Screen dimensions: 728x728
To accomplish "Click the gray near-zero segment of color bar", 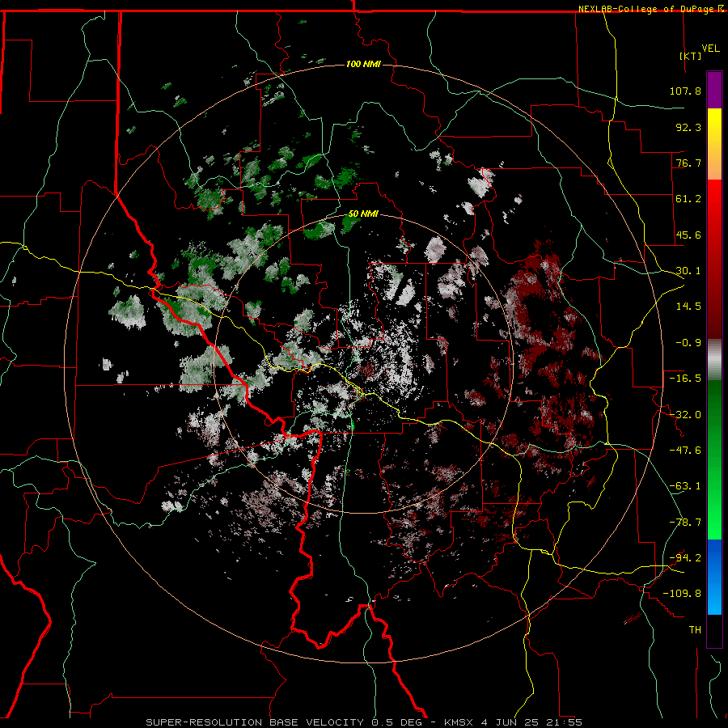I will (x=714, y=360).
